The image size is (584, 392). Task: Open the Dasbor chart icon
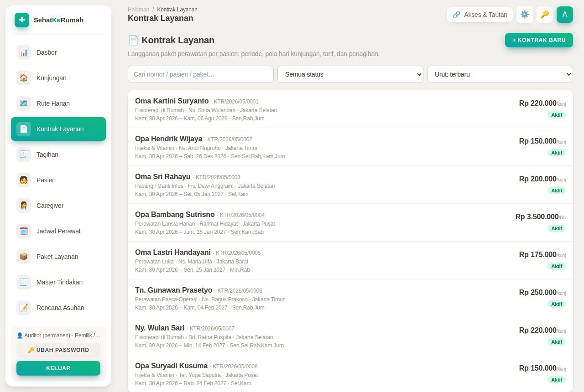24,52
